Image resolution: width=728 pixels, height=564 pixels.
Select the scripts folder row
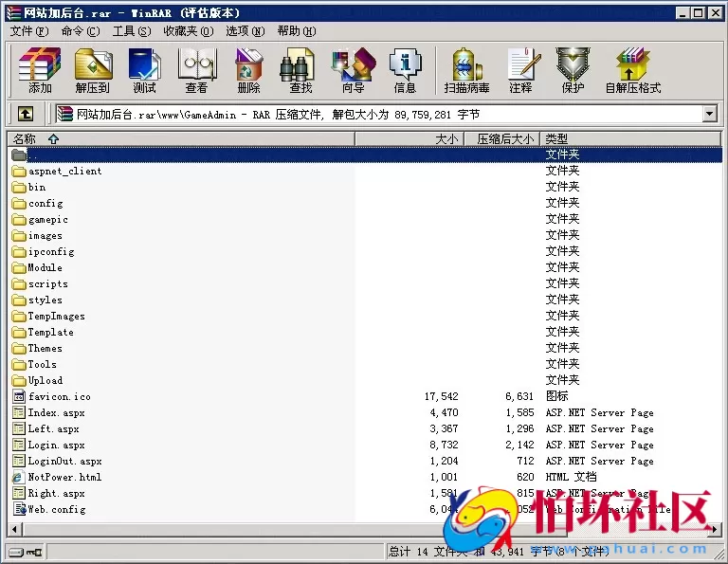pyautogui.click(x=365, y=283)
